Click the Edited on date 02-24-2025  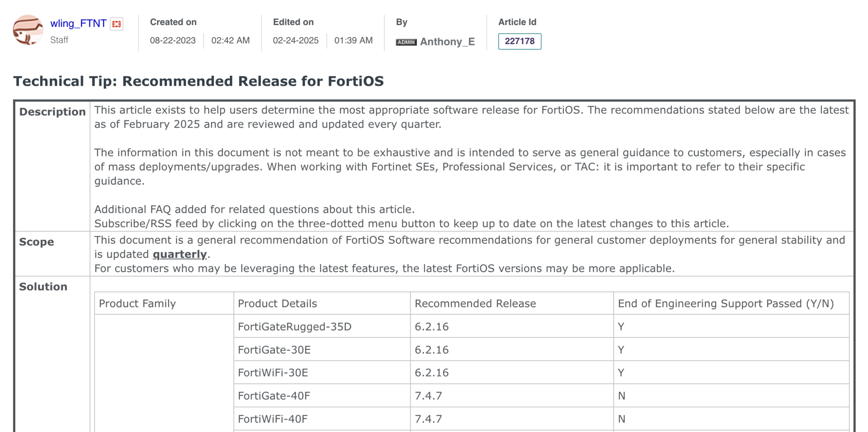pos(295,40)
